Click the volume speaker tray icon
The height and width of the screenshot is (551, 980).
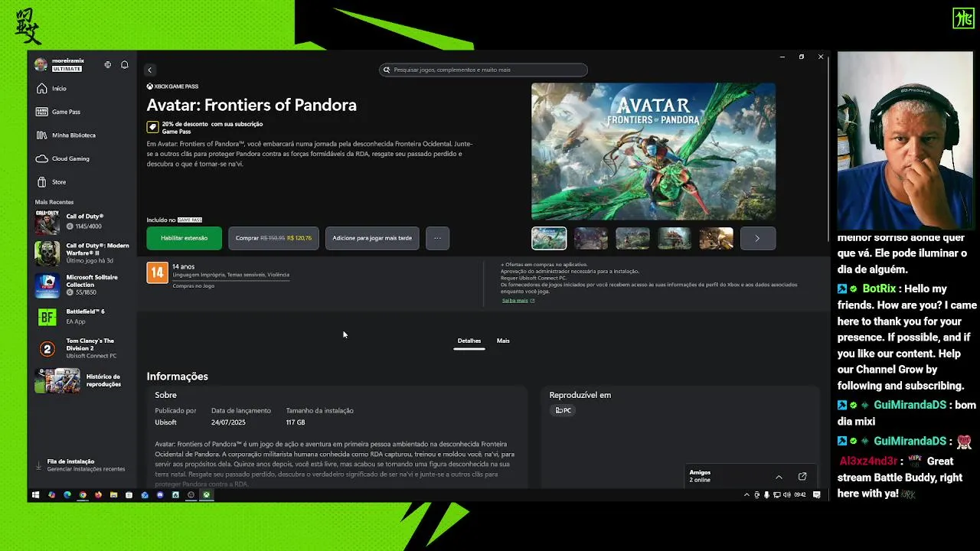point(787,495)
